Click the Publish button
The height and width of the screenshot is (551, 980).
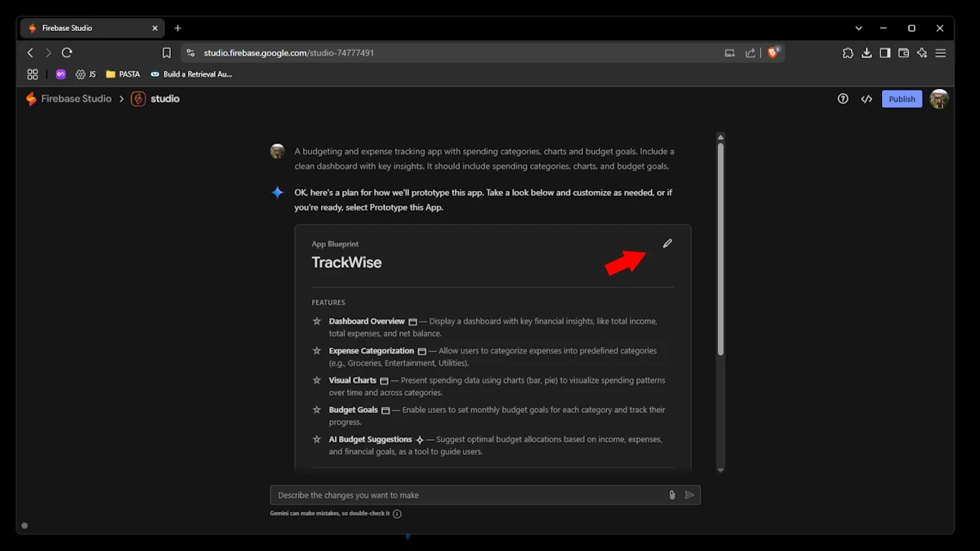[902, 99]
